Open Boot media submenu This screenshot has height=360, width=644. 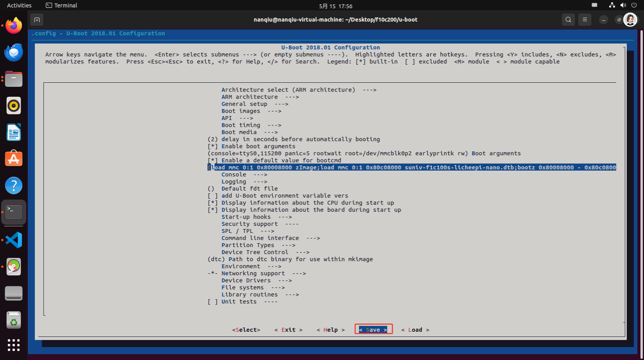tap(249, 132)
